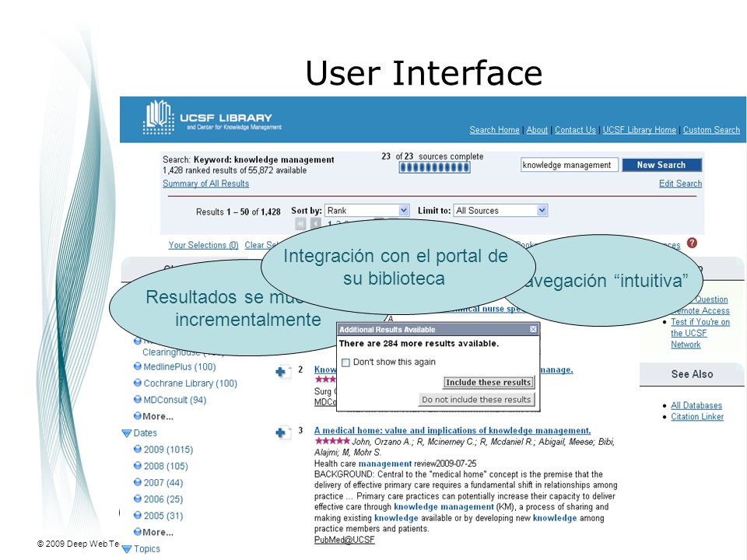This screenshot has height=560, width=747.
Task: Open Custom Search header link
Action: click(x=711, y=130)
